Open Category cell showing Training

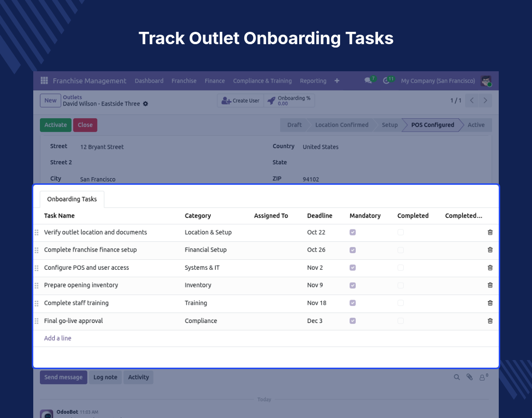(196, 303)
